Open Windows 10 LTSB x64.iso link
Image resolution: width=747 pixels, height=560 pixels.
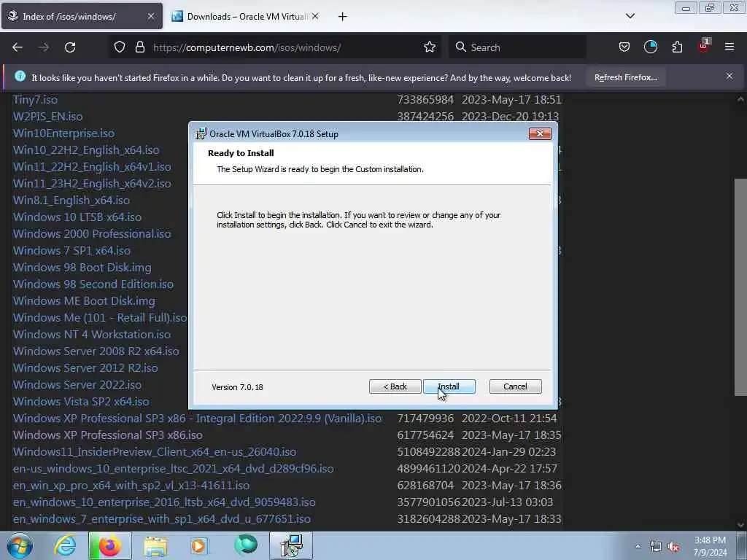pyautogui.click(x=77, y=217)
